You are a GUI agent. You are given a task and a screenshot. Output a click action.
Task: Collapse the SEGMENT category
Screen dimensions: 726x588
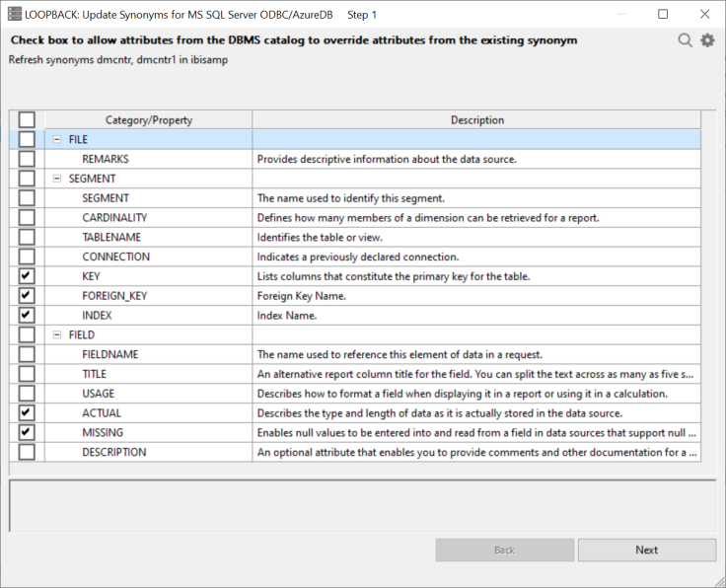(57, 179)
